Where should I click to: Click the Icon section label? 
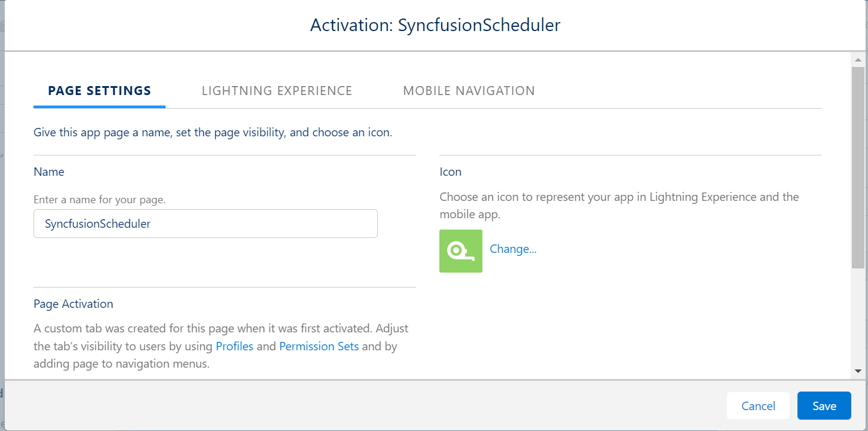[x=450, y=172]
